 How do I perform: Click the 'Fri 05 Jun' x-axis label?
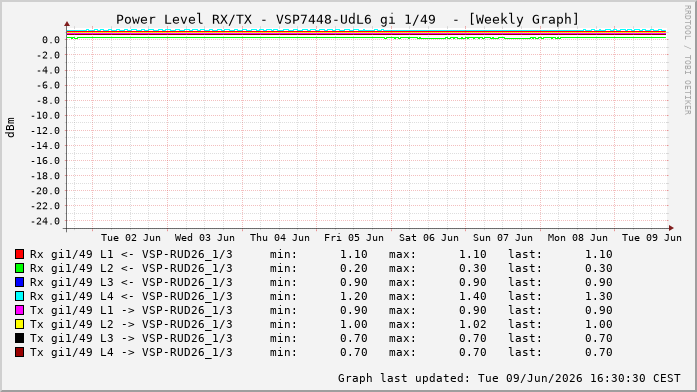354,238
